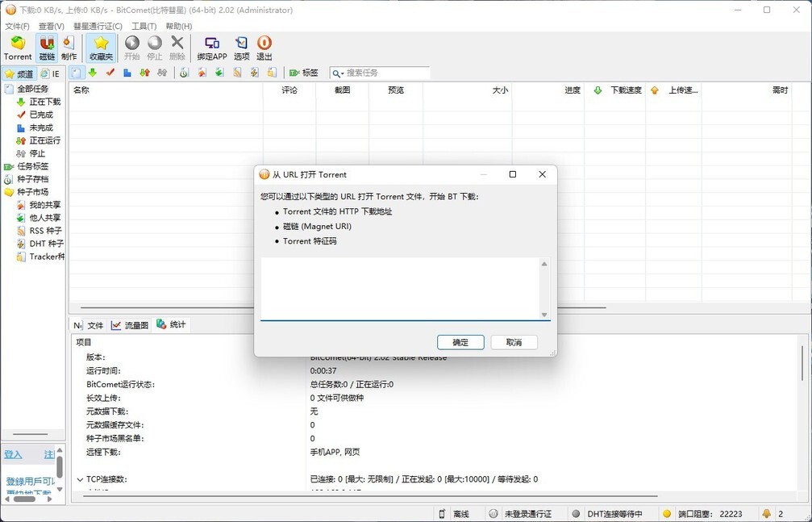Click blue blocks unfinished filter icon in toolbar
Screen dimensions: 812x522
coord(127,73)
